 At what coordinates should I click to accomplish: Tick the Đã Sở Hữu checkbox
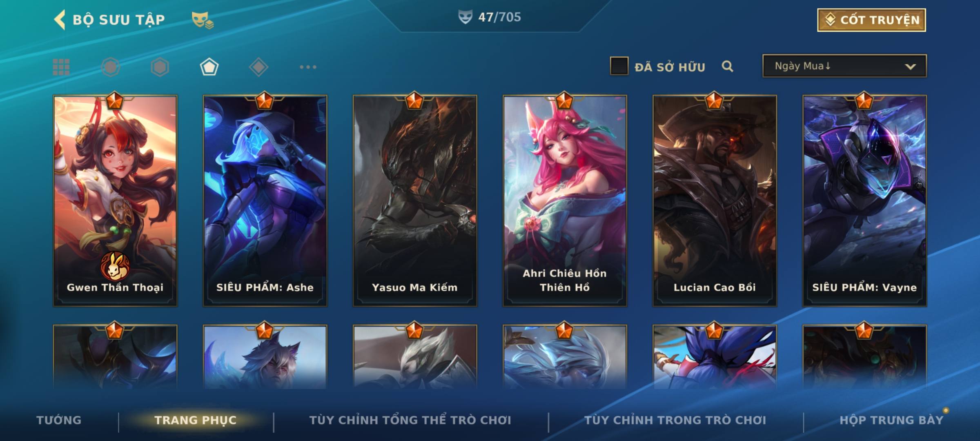point(619,66)
